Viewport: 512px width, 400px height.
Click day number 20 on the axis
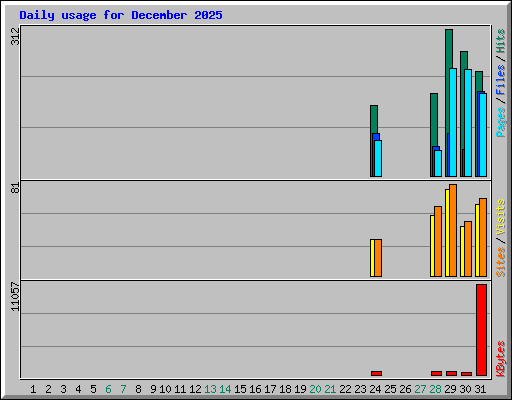pos(315,389)
